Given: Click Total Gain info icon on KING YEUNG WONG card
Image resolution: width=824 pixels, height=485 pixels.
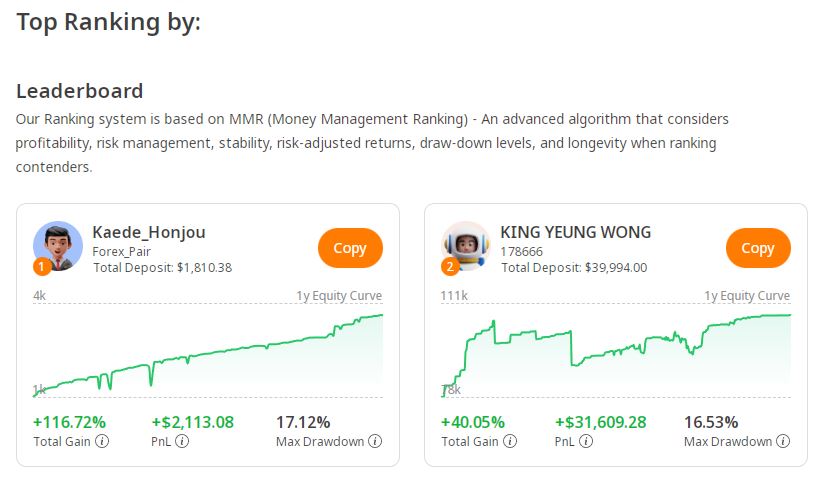Looking at the screenshot, I should [x=511, y=442].
